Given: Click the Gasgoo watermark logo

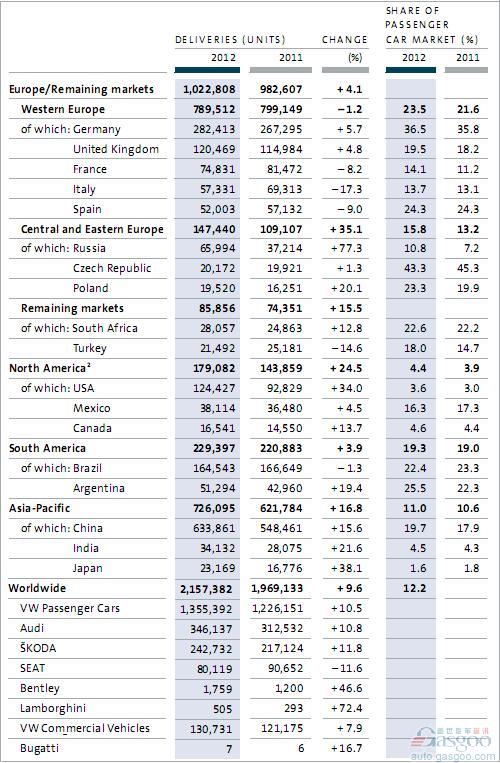Looking at the screenshot, I should pyautogui.click(x=450, y=740).
